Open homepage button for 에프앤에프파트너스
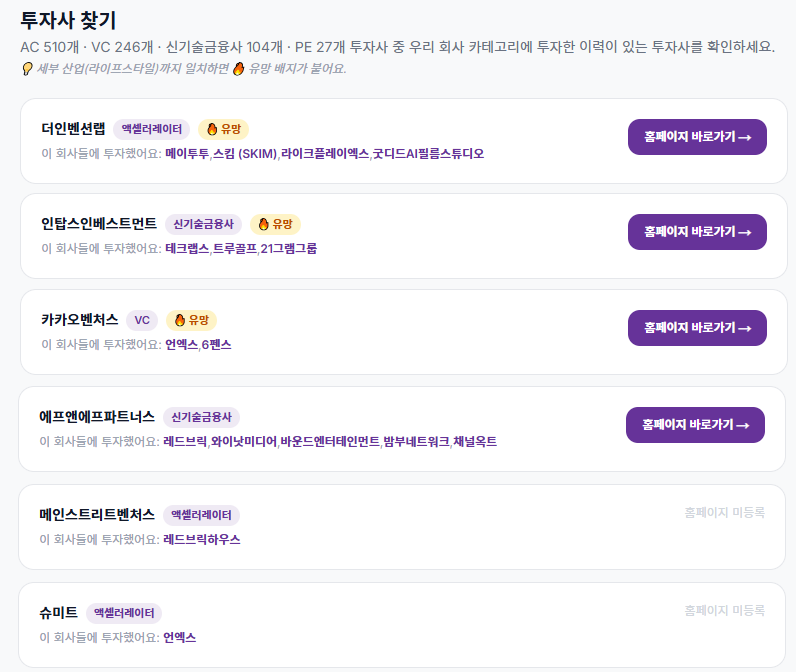This screenshot has height=672, width=796. (x=695, y=425)
